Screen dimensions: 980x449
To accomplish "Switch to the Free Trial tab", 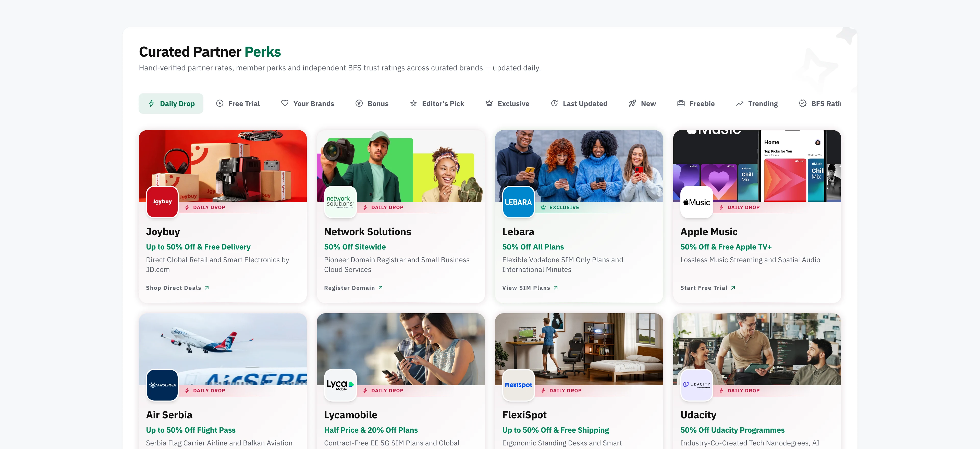I will pyautogui.click(x=238, y=103).
